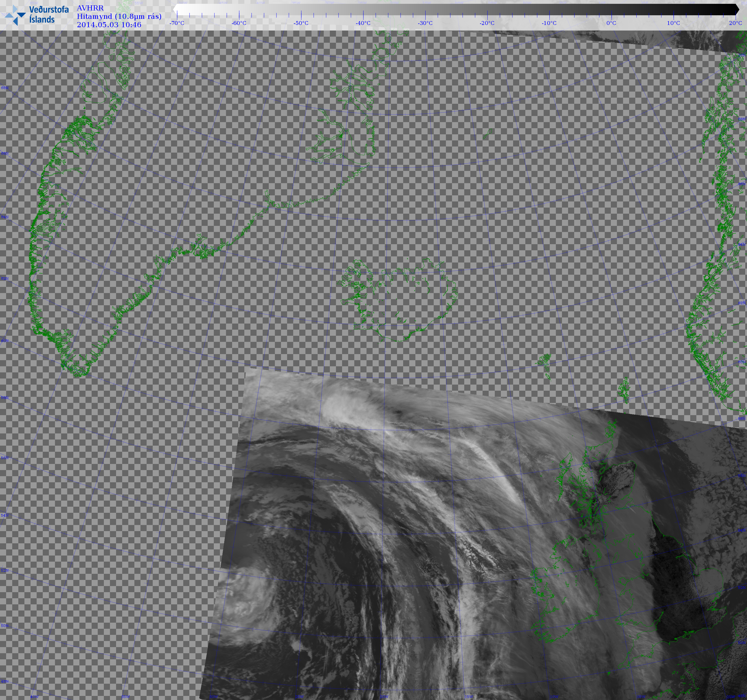Click the -40°C mark on temperature scale
Screen dimensions: 747x700
363,23
